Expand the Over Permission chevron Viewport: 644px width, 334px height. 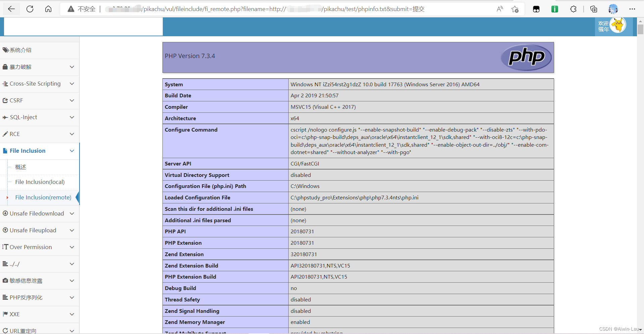click(x=72, y=247)
